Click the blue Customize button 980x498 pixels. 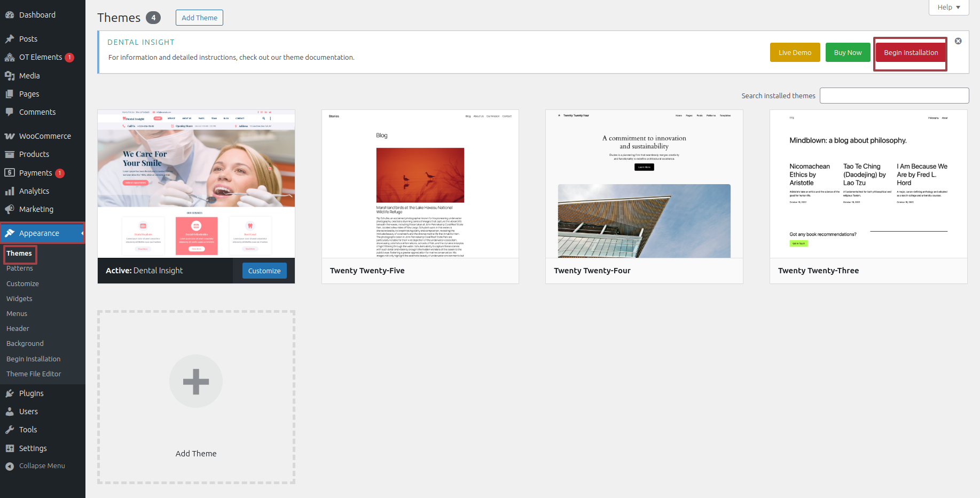tap(264, 271)
